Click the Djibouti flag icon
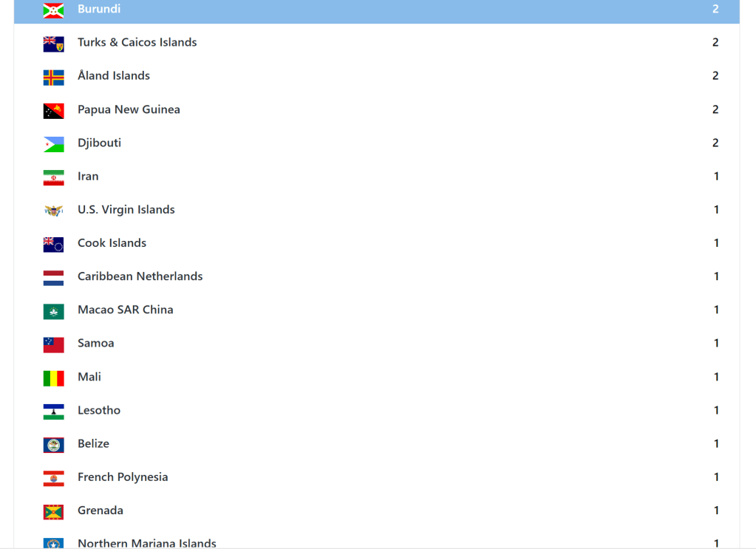The height and width of the screenshot is (549, 756). coord(53,143)
